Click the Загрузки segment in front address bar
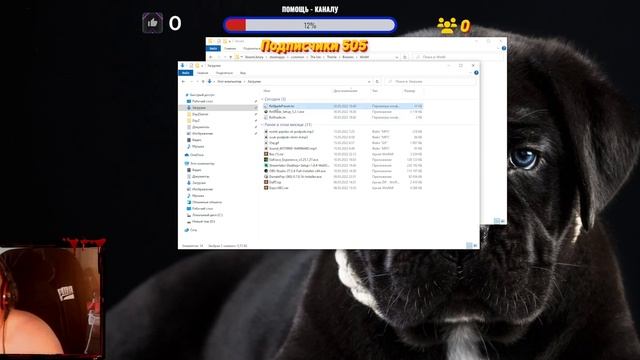Image resolution: width=640 pixels, height=360 pixels. pyautogui.click(x=254, y=82)
